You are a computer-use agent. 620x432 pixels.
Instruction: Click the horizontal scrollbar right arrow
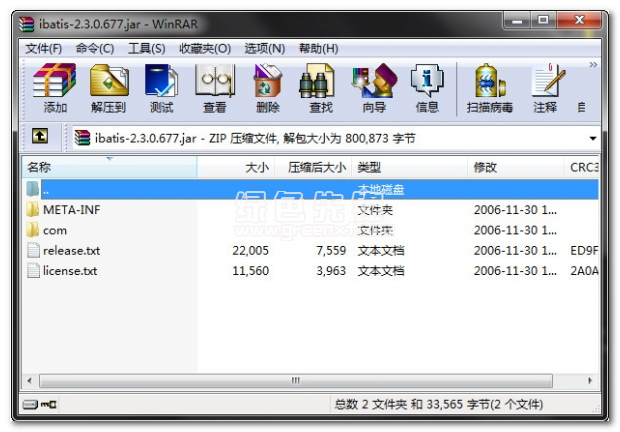point(591,381)
